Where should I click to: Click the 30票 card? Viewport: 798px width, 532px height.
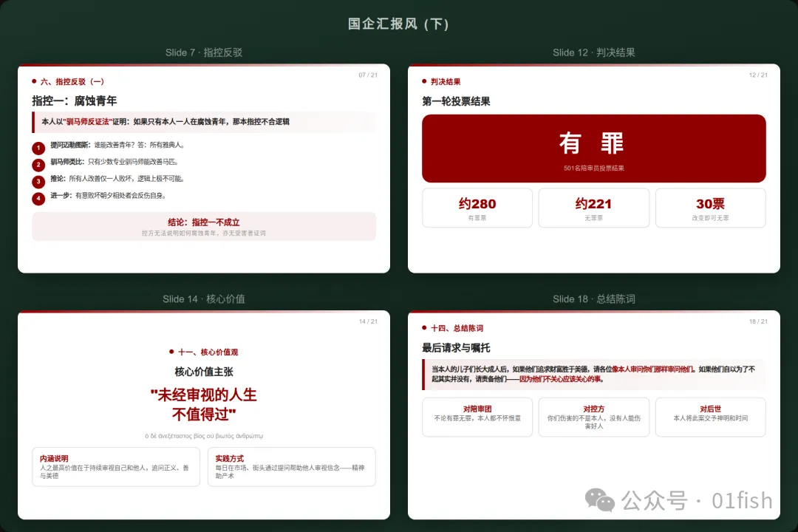710,208
